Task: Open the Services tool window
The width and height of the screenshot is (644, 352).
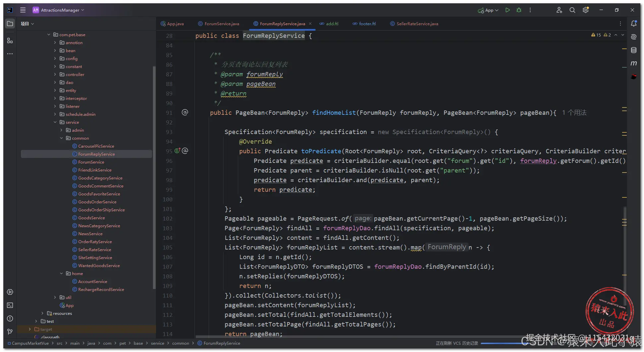Action: 10,292
